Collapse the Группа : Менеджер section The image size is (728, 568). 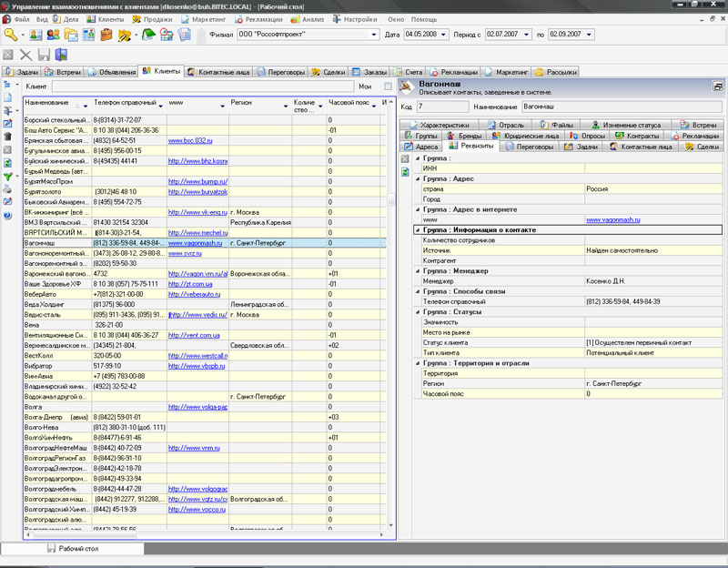pyautogui.click(x=418, y=270)
